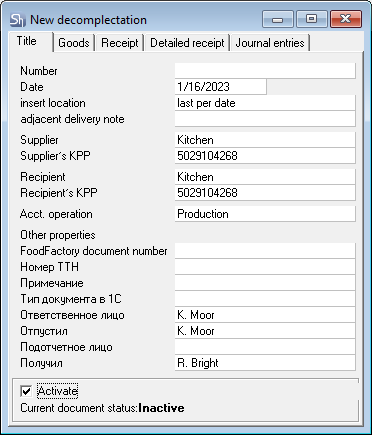This screenshot has height=435, width=372.
Task: Click the StoreHouse app icon in title bar
Action: coord(17,20)
